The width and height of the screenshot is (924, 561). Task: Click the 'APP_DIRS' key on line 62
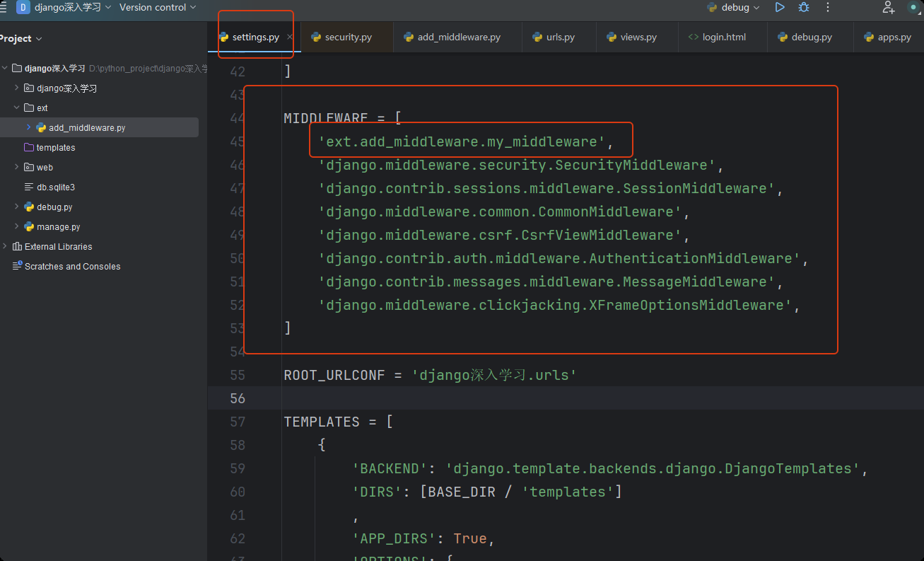(394, 538)
